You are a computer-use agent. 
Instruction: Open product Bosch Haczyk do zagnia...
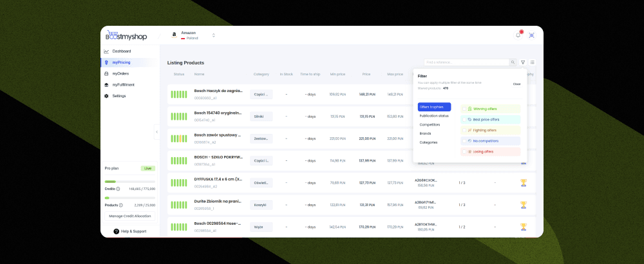coord(218,91)
